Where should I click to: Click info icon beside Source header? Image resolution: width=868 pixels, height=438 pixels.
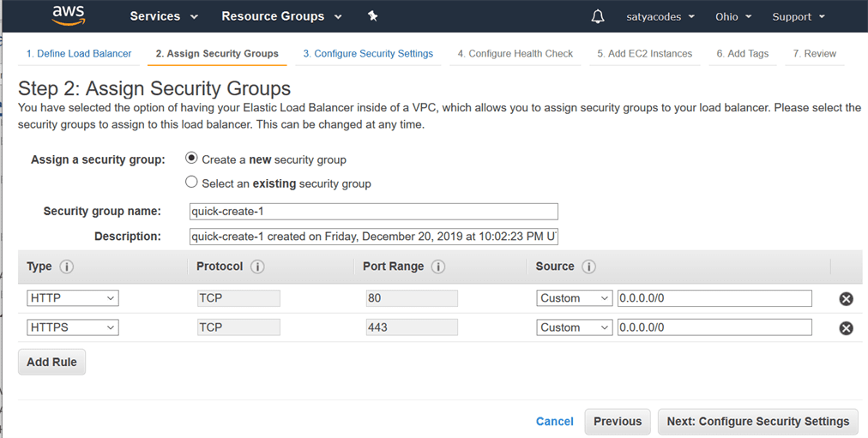[x=588, y=267]
